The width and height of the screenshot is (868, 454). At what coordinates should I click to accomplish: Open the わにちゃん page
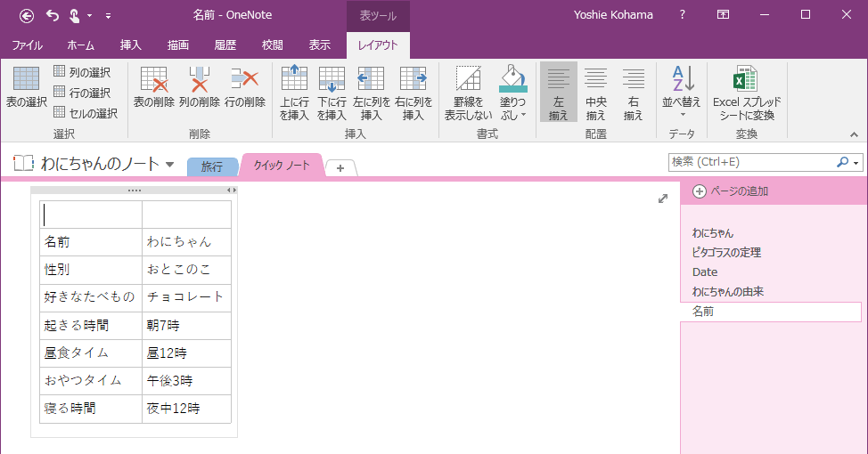tap(713, 233)
